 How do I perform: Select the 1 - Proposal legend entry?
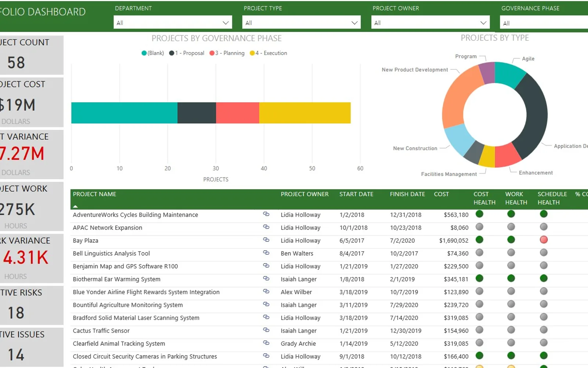187,53
